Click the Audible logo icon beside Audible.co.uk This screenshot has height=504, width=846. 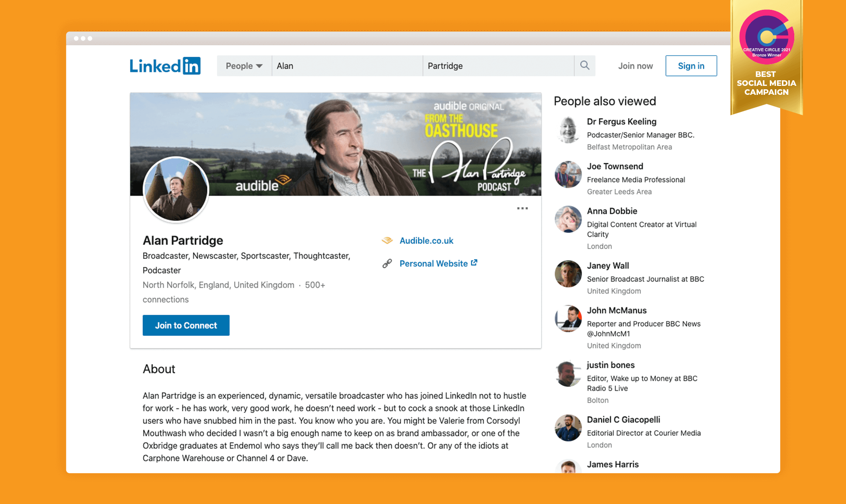387,240
